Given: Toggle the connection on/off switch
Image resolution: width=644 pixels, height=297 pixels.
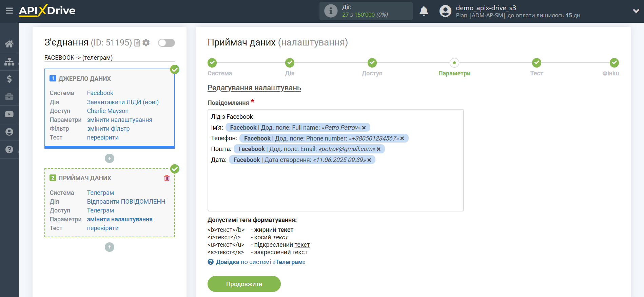Looking at the screenshot, I should (x=167, y=43).
